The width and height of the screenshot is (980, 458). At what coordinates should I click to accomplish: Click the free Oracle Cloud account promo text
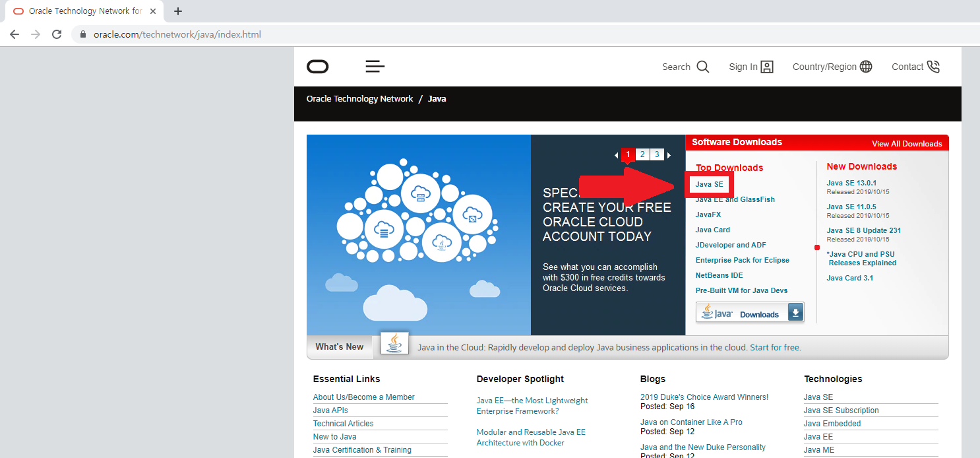pyautogui.click(x=607, y=214)
